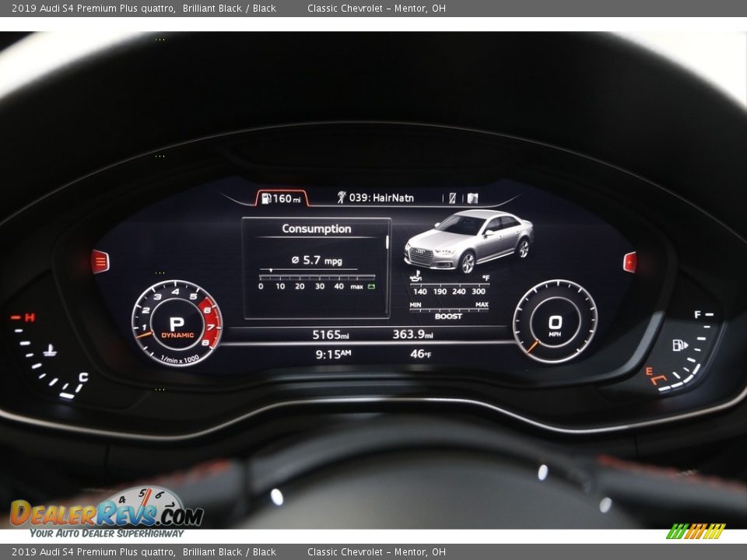
Task: Click the clock showing 9:15 AM
Action: pos(333,355)
